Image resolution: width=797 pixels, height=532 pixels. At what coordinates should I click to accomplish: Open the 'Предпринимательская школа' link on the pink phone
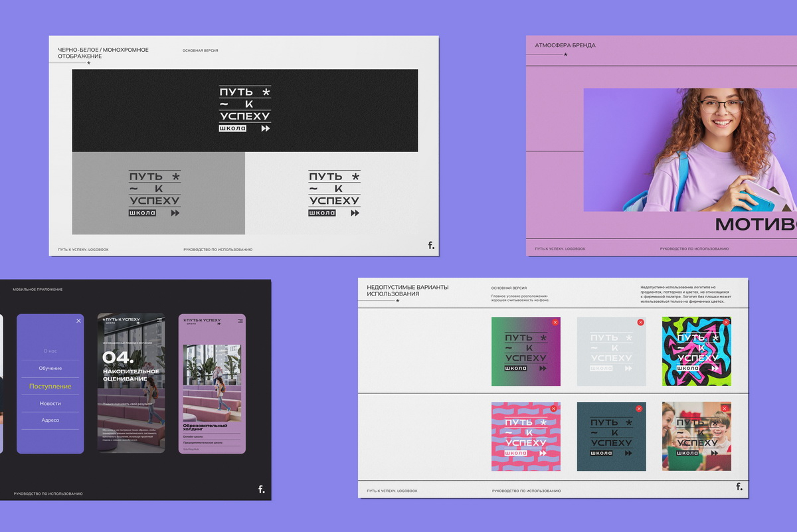click(203, 442)
